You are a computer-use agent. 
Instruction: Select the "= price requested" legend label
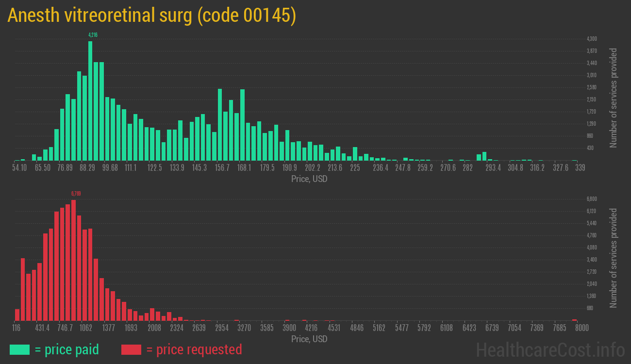[194, 349]
